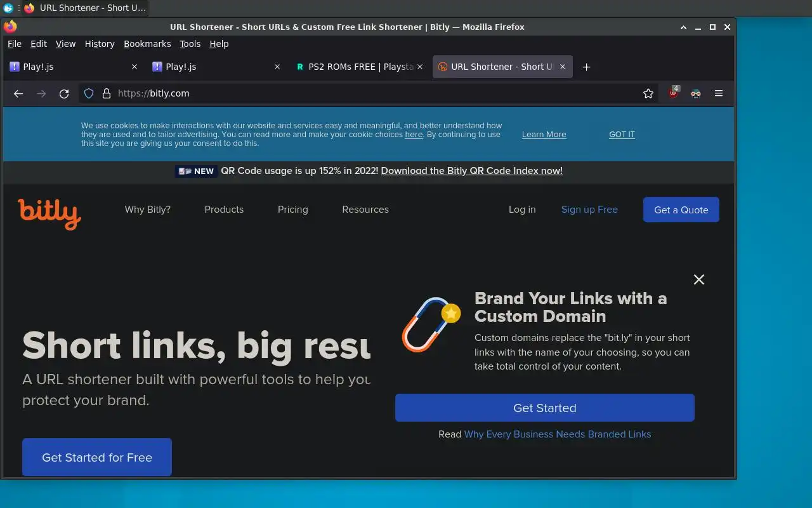Click the Log in link
Screen dimensions: 812x508
522,210
